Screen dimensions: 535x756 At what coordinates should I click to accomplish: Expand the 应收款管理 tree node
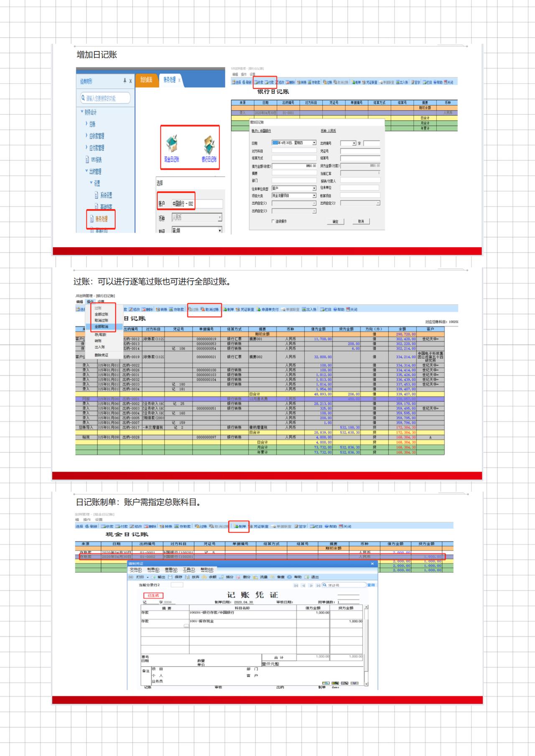point(86,135)
